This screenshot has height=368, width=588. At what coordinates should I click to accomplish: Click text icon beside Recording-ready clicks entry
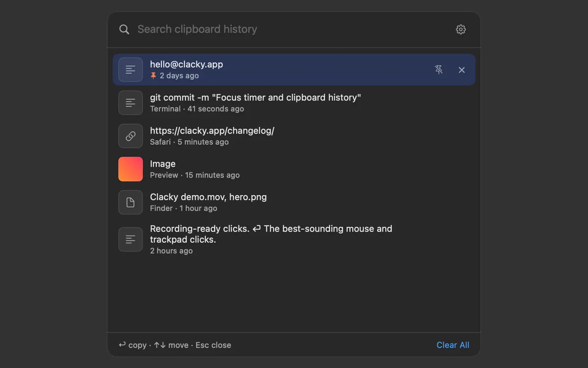(130, 239)
